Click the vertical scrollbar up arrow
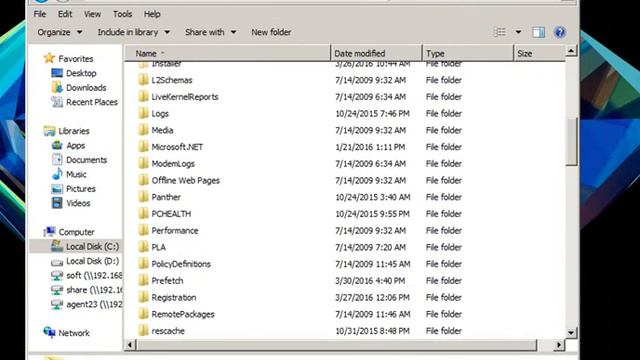 pyautogui.click(x=571, y=51)
